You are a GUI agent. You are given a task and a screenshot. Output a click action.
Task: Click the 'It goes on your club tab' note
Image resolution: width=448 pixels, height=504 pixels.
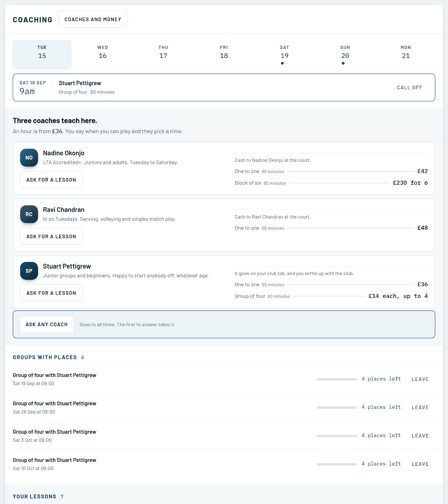tap(294, 273)
